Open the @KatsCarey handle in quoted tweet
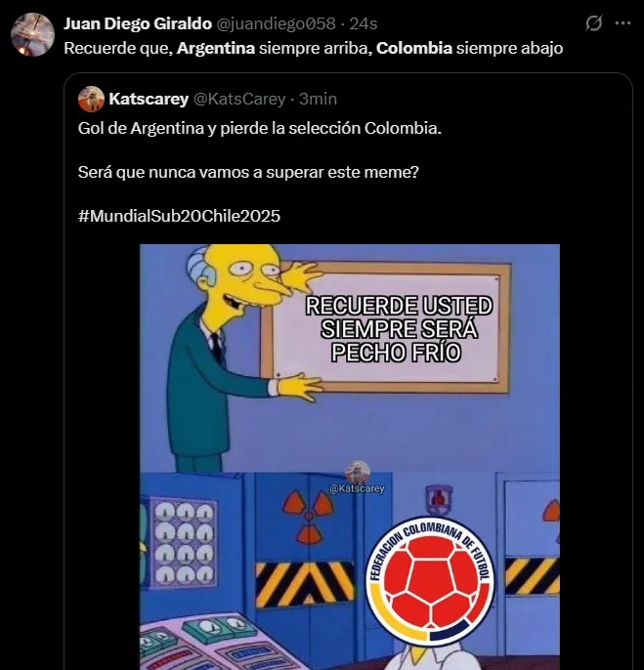Image resolution: width=644 pixels, height=670 pixels. click(x=239, y=100)
